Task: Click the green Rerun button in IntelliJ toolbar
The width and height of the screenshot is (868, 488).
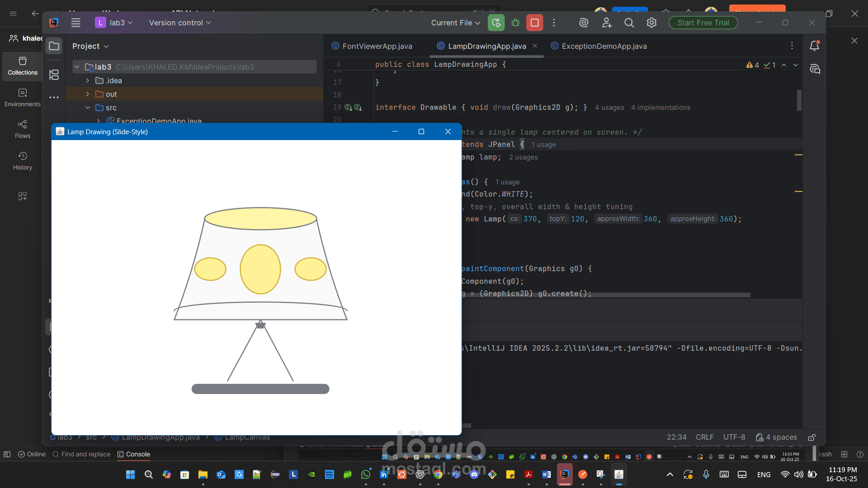Action: pyautogui.click(x=496, y=23)
